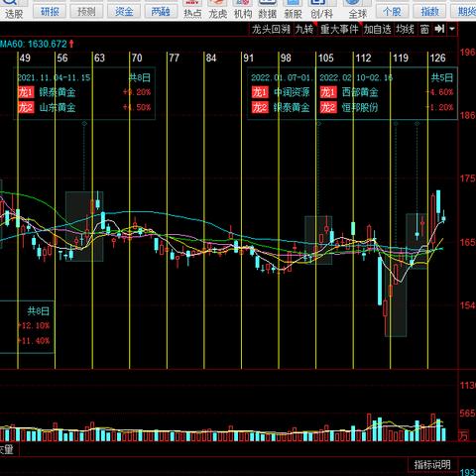Open the 窗 window layout option
The image size is (476, 476).
(424, 29)
